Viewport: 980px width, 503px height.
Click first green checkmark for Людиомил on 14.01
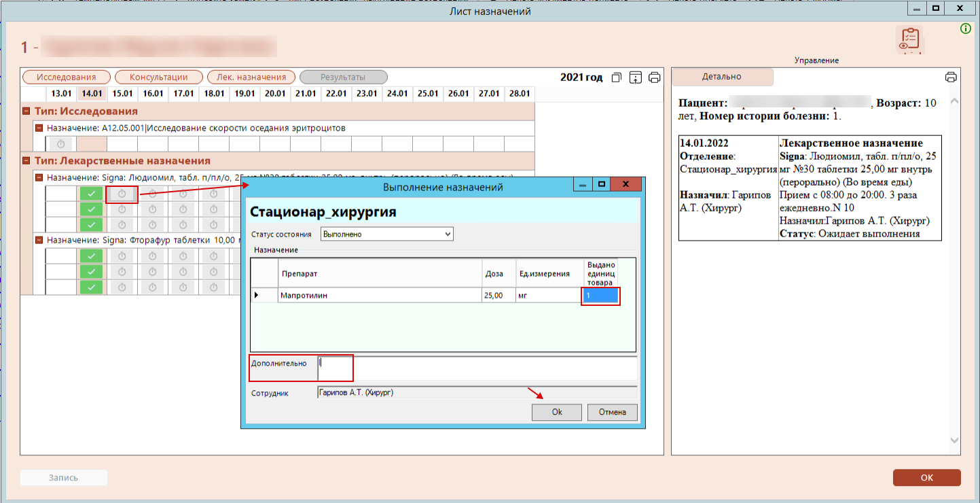[92, 194]
